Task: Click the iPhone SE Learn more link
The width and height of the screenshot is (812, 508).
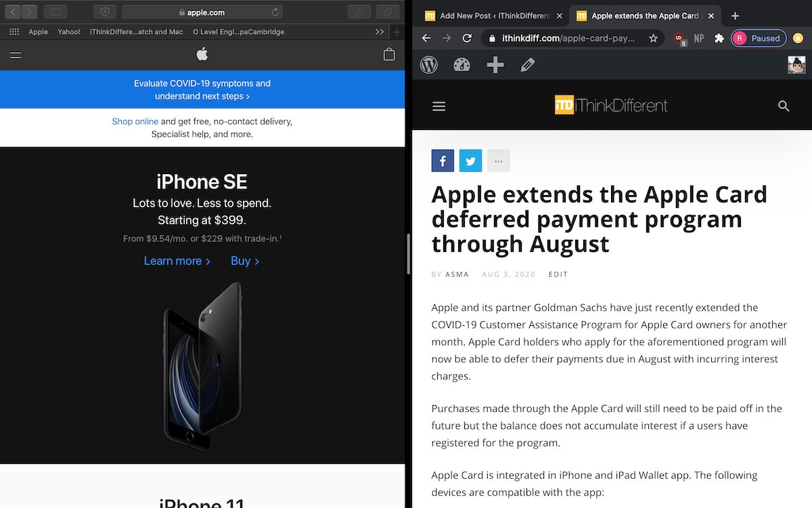Action: [177, 261]
